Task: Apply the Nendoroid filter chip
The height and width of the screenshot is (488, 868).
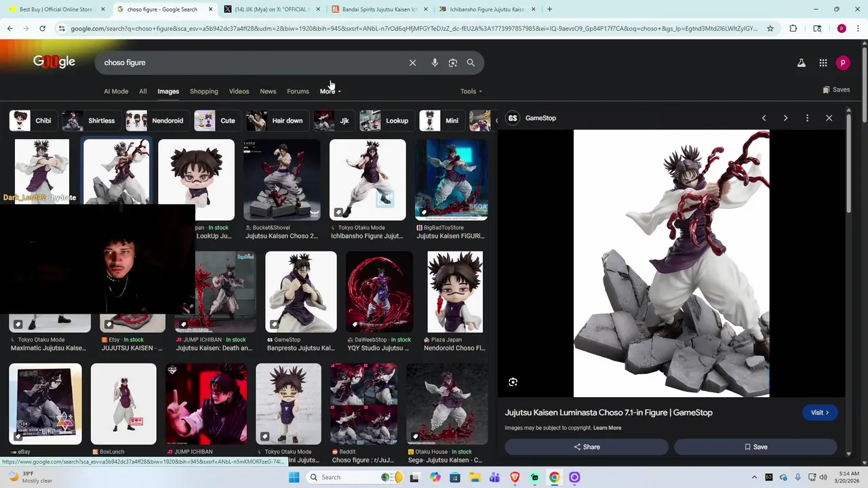Action: tap(157, 121)
